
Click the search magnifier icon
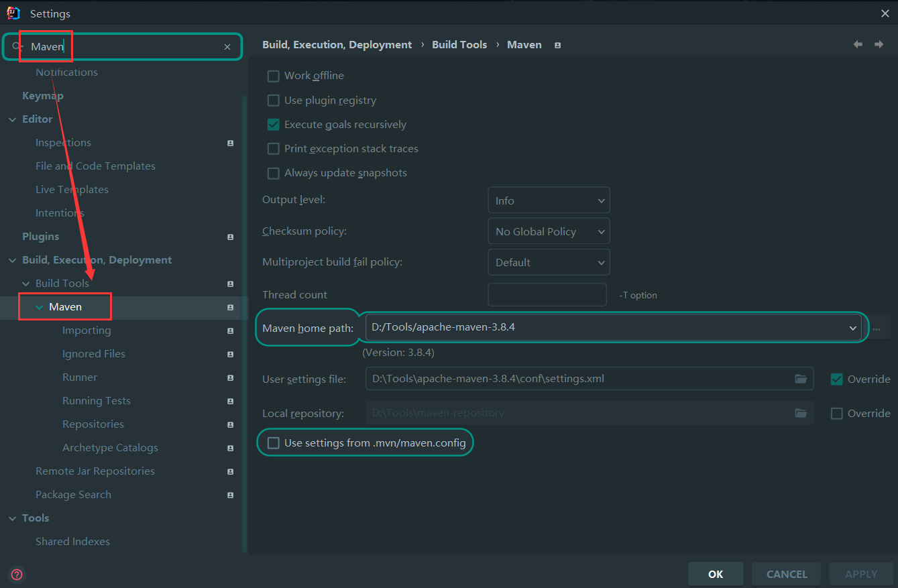tap(16, 47)
